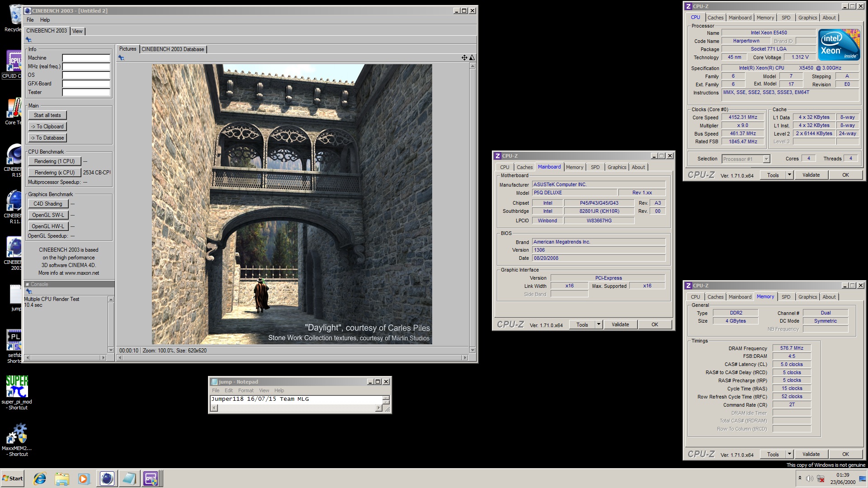868x488 pixels.
Task: Select the CINEBENCH R15 desktop shortcut
Action: coord(14,160)
